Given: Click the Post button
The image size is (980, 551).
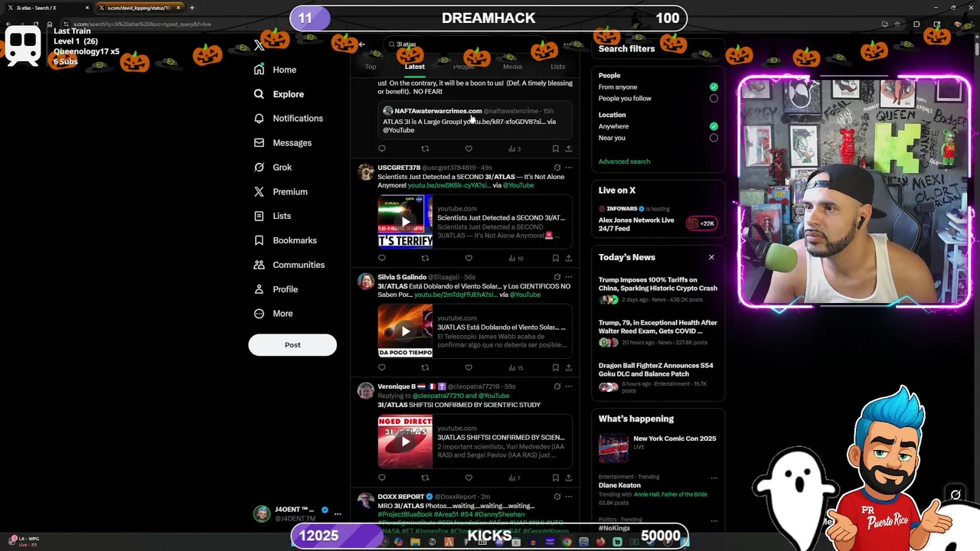Looking at the screenshot, I should (x=292, y=345).
